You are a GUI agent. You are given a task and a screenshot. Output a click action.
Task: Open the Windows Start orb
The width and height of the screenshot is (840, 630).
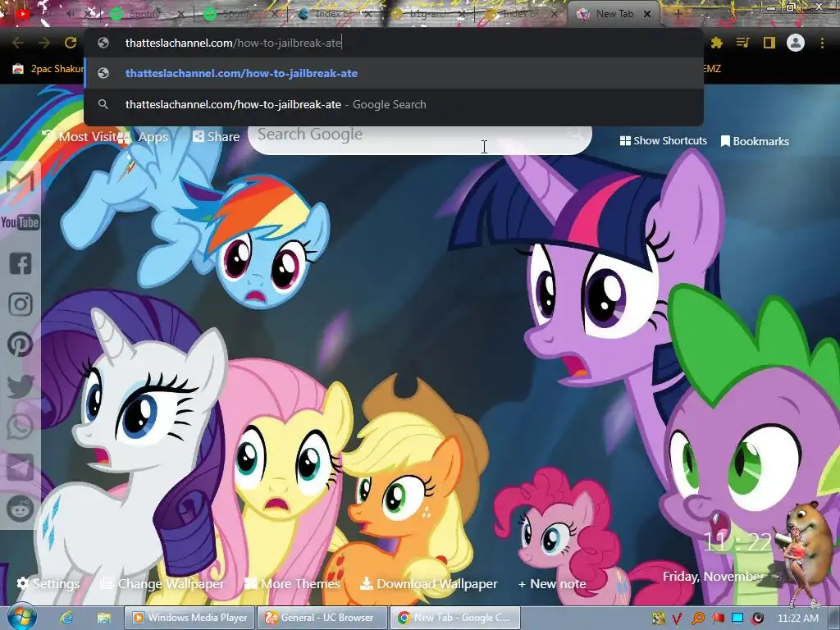tap(21, 617)
